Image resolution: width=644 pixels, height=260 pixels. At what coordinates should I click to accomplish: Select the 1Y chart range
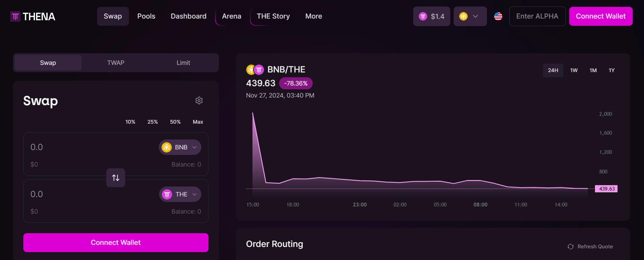611,70
